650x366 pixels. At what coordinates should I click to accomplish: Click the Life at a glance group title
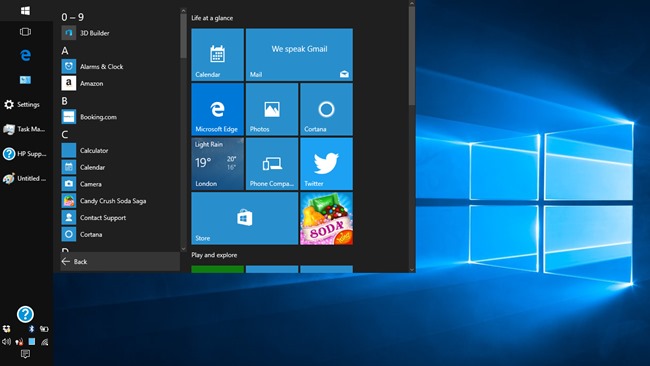tap(212, 18)
